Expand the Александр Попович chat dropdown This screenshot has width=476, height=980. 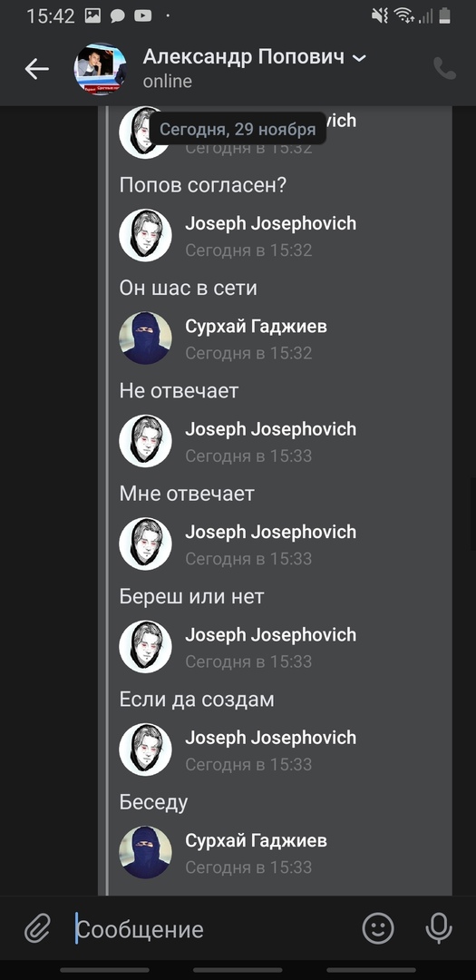359,57
